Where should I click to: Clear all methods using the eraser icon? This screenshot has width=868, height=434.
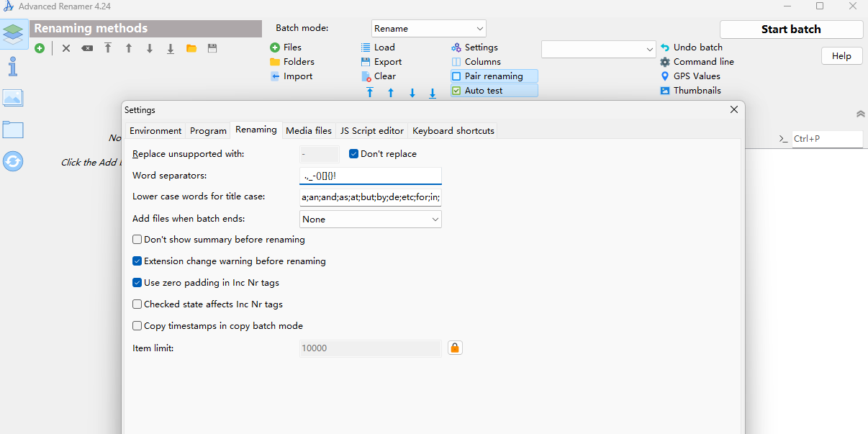pyautogui.click(x=87, y=48)
